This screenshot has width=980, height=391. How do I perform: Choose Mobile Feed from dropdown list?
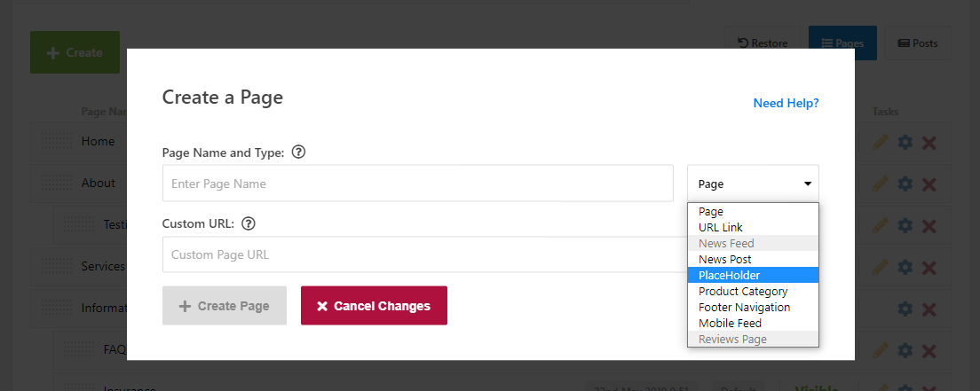click(753, 323)
